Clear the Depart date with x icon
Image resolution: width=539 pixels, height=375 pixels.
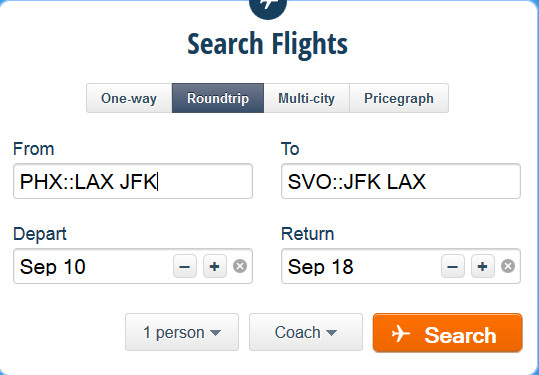(x=240, y=266)
